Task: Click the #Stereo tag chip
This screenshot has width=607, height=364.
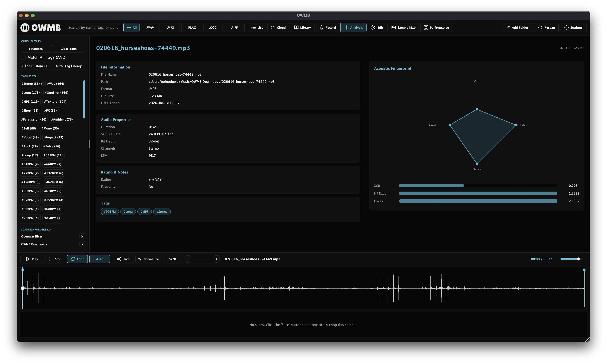Action: click(x=162, y=211)
